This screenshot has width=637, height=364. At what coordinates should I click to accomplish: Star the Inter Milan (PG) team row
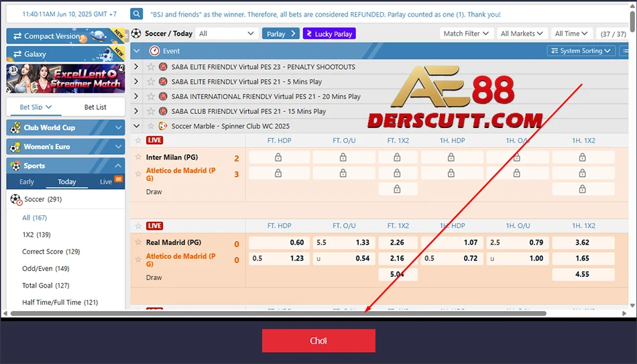(138, 157)
